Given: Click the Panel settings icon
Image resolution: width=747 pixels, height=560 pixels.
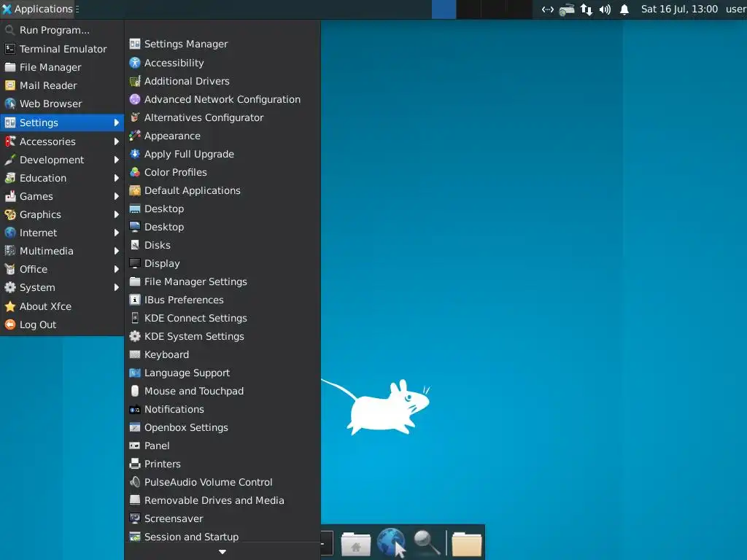Looking at the screenshot, I should tap(135, 446).
